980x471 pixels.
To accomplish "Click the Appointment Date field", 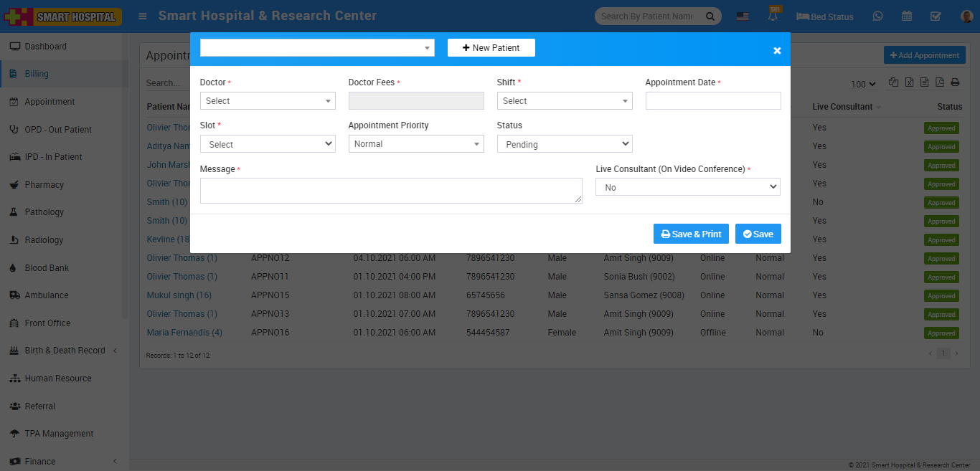I will [713, 101].
